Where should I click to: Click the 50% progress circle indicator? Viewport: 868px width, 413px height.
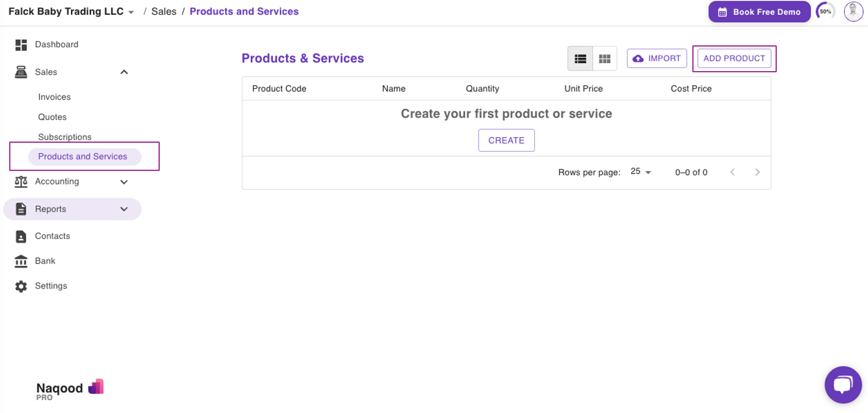pos(826,12)
